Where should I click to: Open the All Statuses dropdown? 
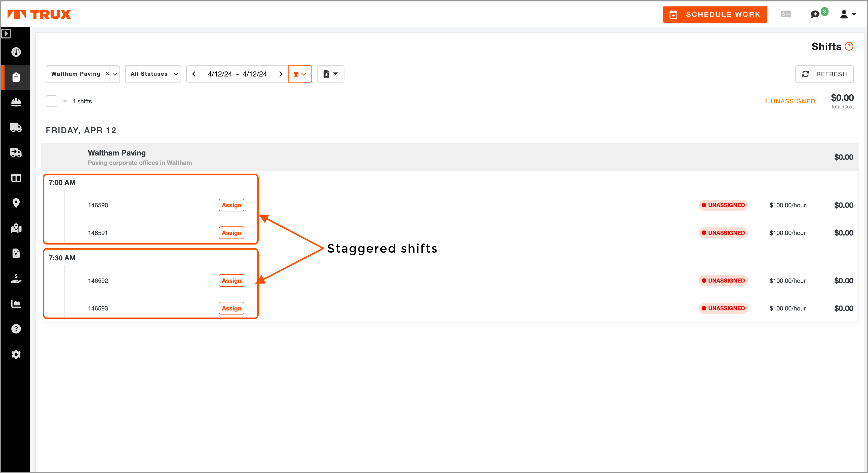(x=153, y=74)
